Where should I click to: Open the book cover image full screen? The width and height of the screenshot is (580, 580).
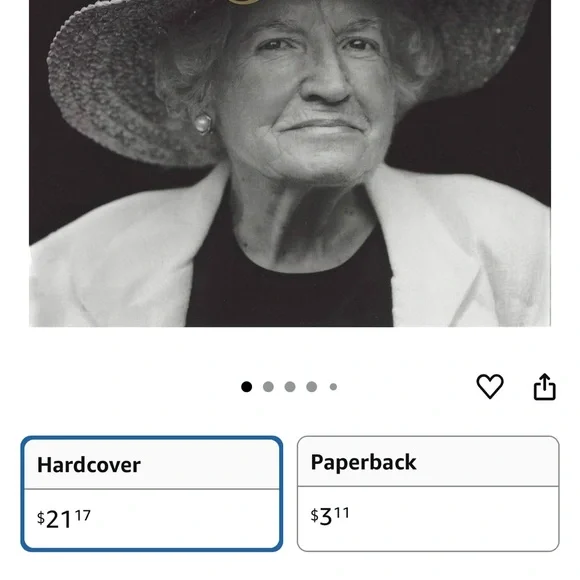click(290, 163)
